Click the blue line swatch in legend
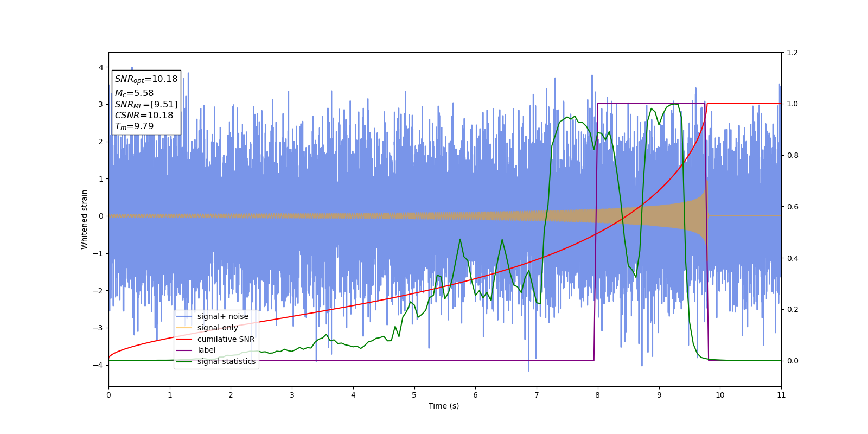The width and height of the screenshot is (868, 434). click(184, 316)
